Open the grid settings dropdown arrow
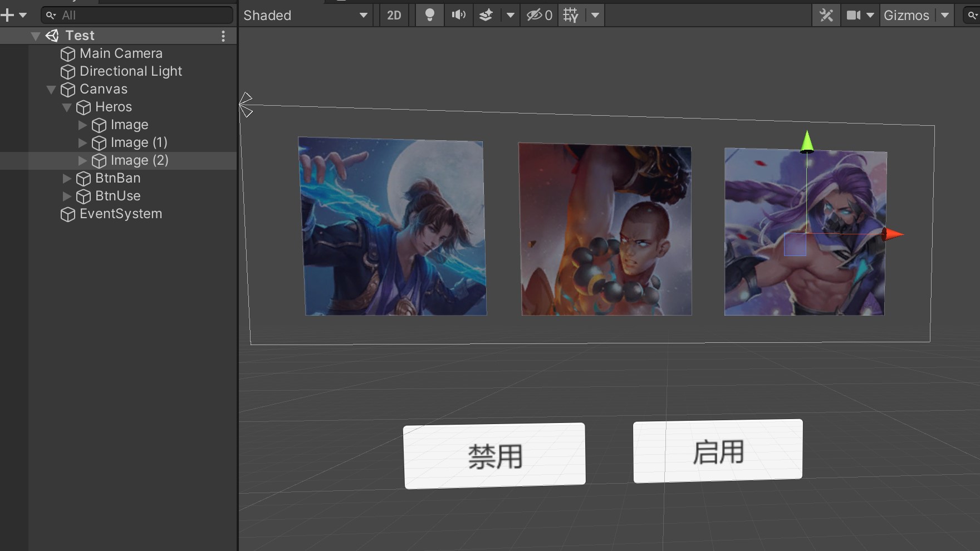This screenshot has width=980, height=551. [x=595, y=15]
